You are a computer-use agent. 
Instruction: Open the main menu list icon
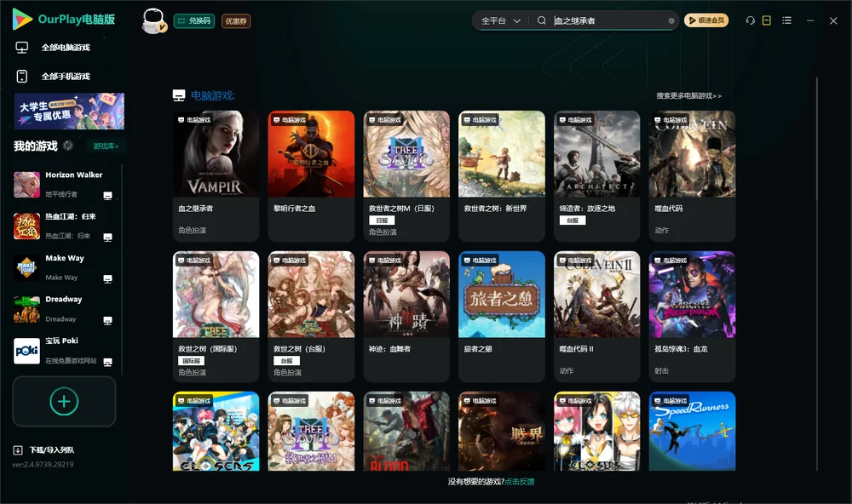[x=786, y=20]
